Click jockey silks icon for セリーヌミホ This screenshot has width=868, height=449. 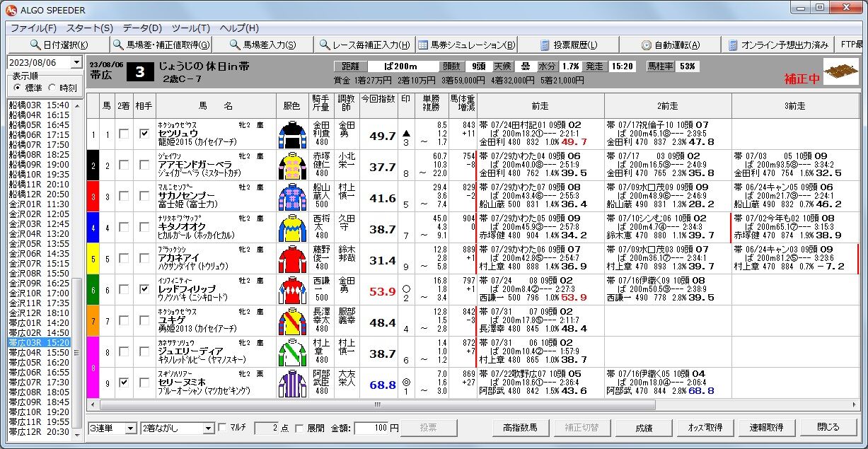click(292, 383)
